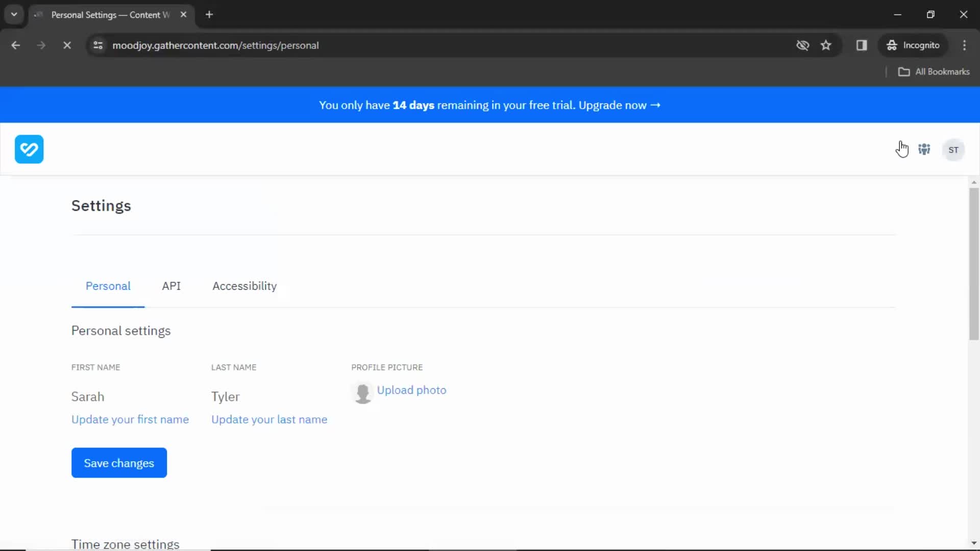Click the scrollbar down arrow

(974, 543)
